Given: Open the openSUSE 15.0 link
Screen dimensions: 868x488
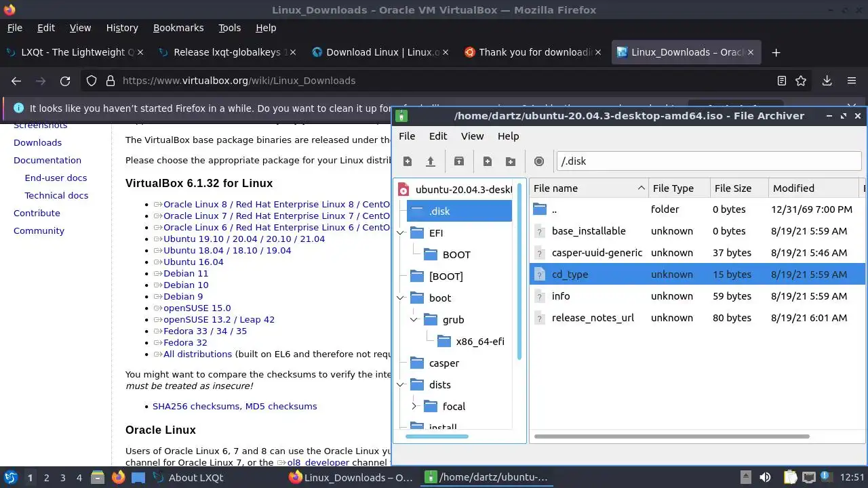Looking at the screenshot, I should (197, 308).
